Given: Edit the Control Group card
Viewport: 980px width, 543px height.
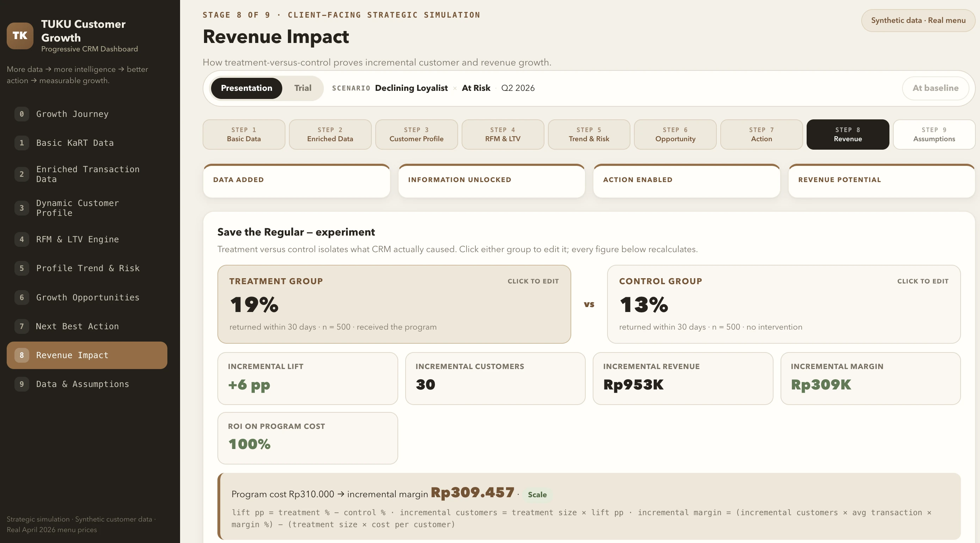Looking at the screenshot, I should click(x=784, y=304).
